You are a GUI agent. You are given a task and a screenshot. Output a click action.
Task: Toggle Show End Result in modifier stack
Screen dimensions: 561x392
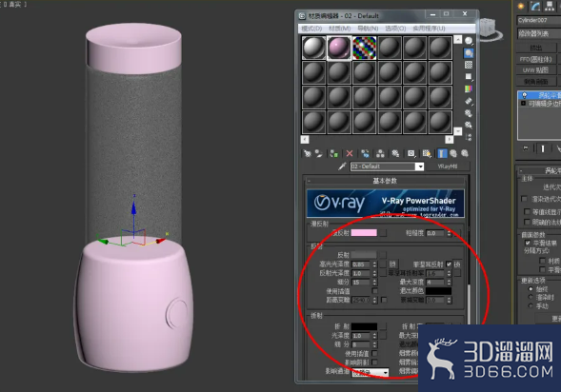click(x=543, y=147)
